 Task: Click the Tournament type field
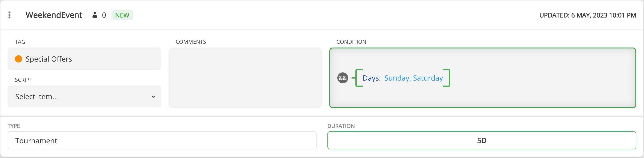click(162, 140)
